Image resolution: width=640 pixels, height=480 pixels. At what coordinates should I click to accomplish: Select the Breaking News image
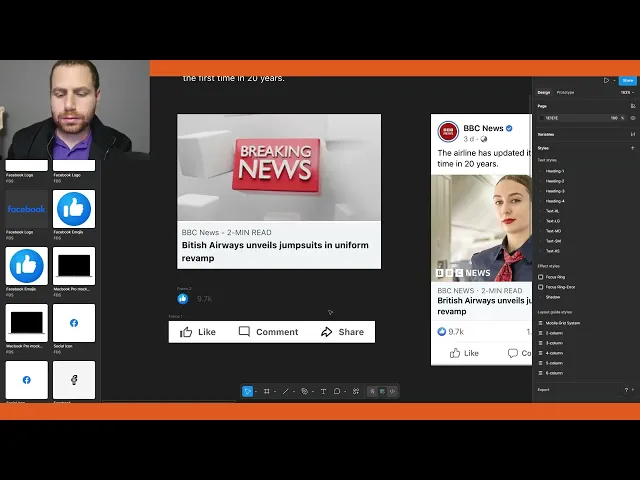279,168
